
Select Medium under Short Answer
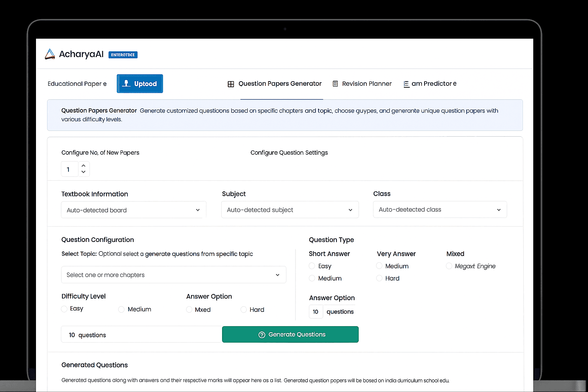pos(312,278)
